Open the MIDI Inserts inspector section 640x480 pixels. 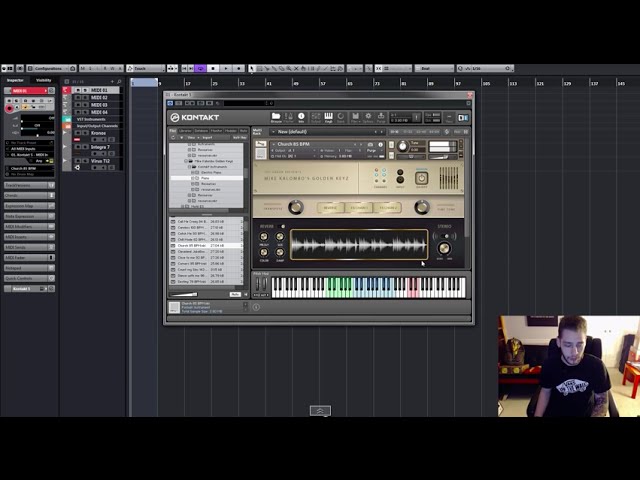coord(29,237)
